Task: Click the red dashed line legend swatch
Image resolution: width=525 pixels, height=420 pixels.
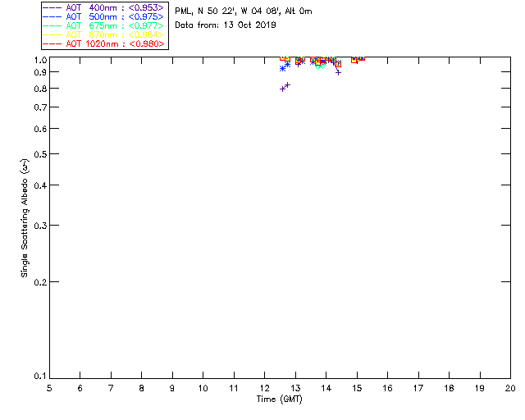Action: coord(52,43)
